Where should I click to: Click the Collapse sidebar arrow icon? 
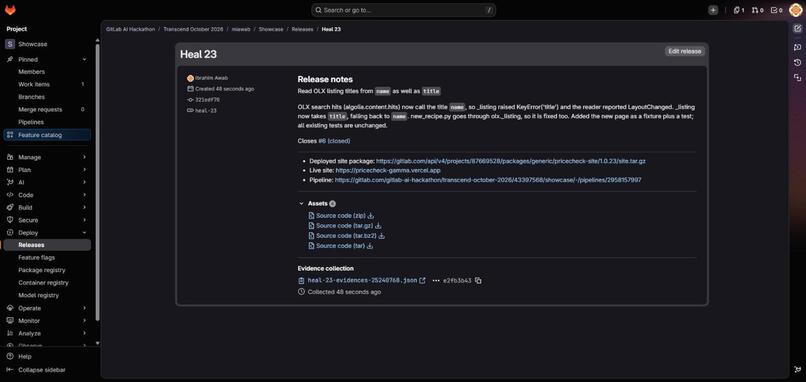10,370
